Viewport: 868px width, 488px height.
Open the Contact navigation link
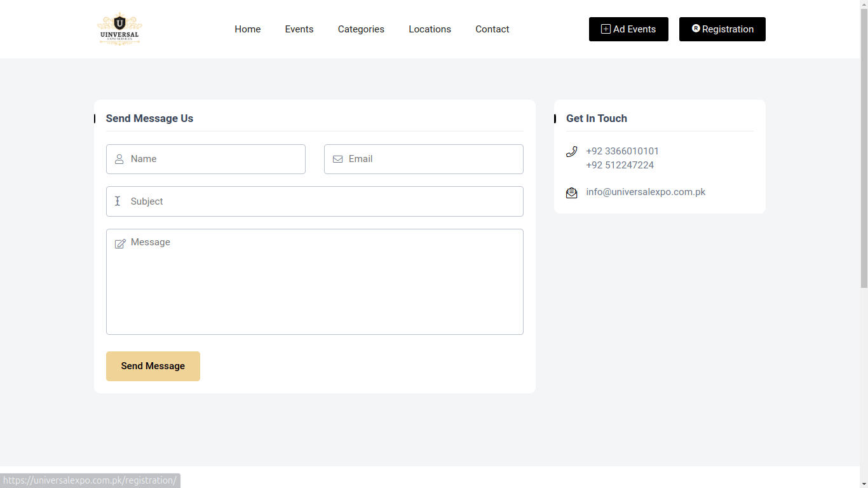tap(492, 29)
